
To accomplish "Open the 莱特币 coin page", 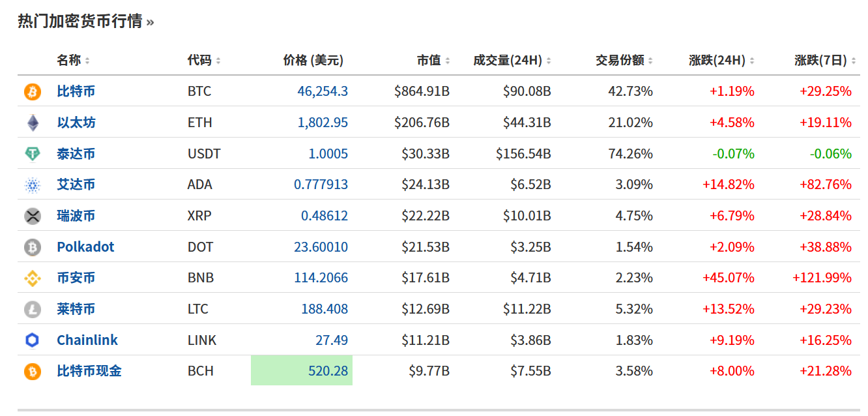I will coord(76,309).
